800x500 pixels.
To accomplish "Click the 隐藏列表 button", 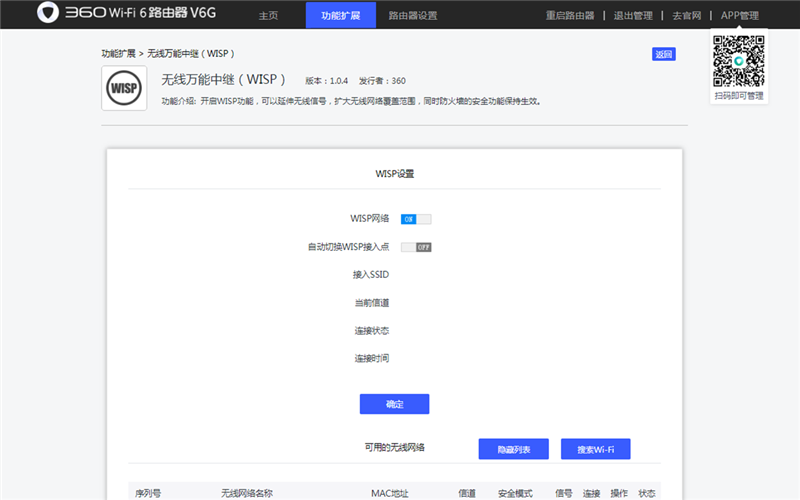I will 514,449.
